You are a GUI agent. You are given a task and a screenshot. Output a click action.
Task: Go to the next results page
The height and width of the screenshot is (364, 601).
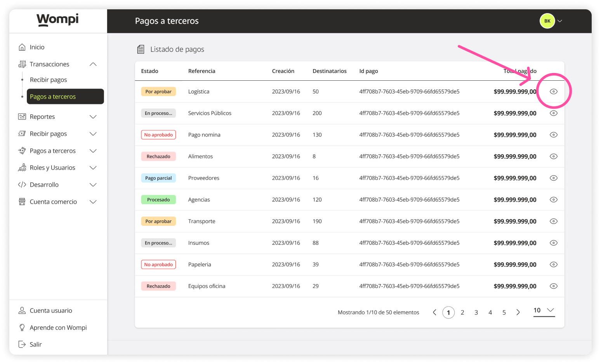518,312
